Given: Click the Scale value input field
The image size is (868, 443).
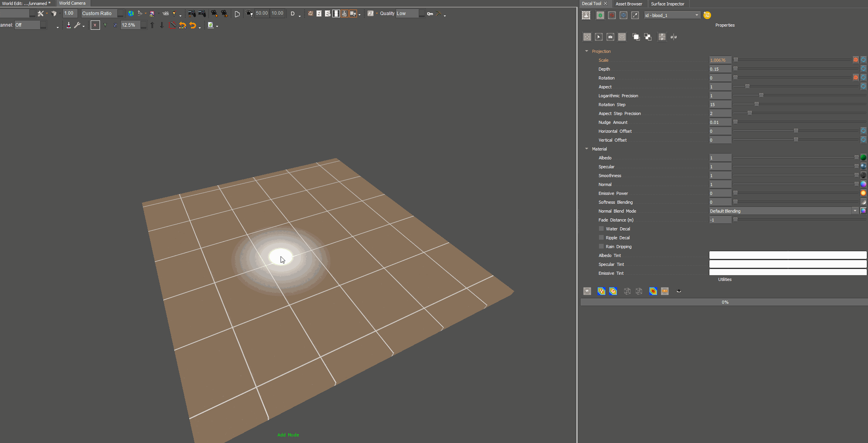Looking at the screenshot, I should pos(720,60).
